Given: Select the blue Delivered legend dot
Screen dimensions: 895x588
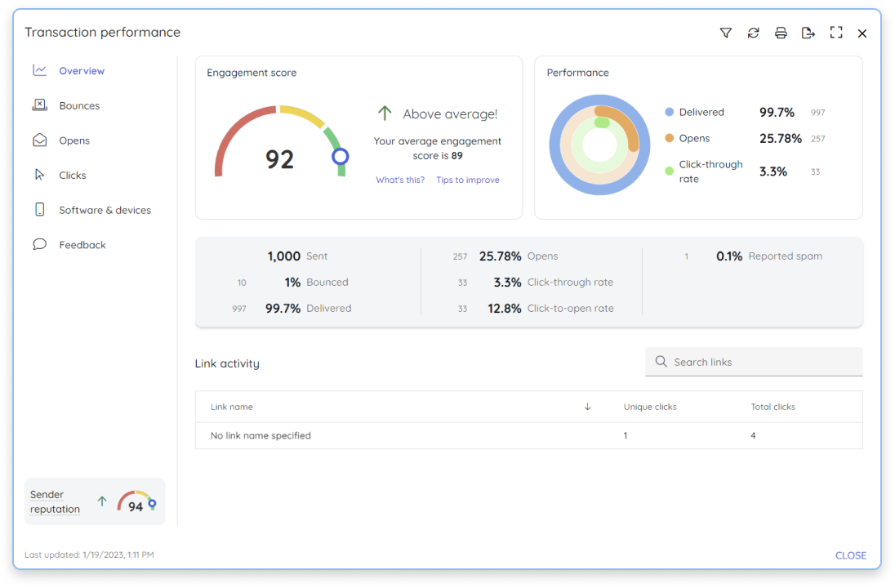Looking at the screenshot, I should click(669, 112).
